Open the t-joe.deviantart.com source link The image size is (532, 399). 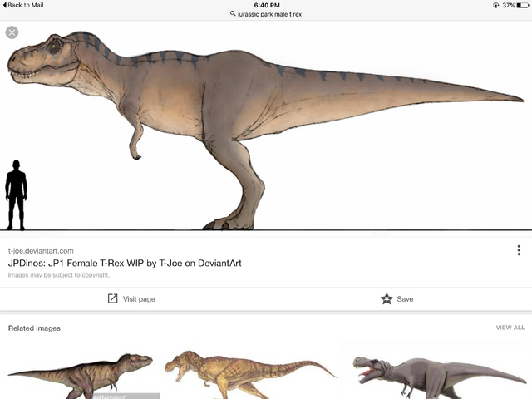(41, 251)
